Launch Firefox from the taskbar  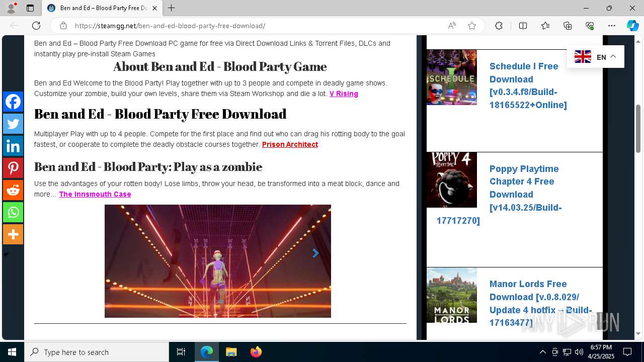[x=256, y=352]
